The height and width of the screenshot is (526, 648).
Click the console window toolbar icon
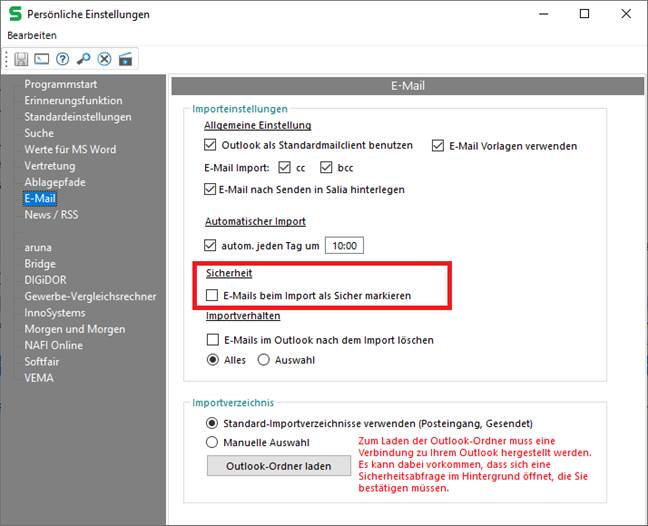42,59
